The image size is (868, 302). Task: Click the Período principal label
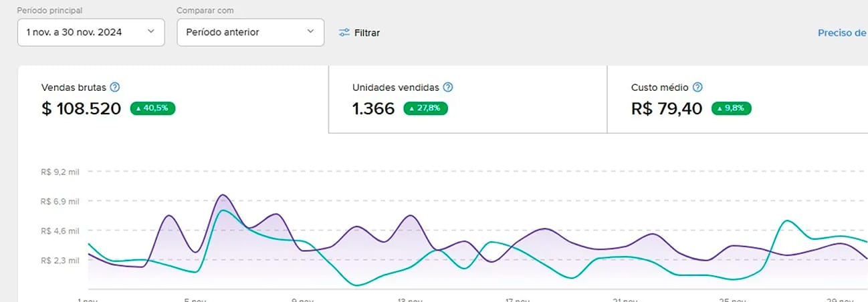(50, 11)
